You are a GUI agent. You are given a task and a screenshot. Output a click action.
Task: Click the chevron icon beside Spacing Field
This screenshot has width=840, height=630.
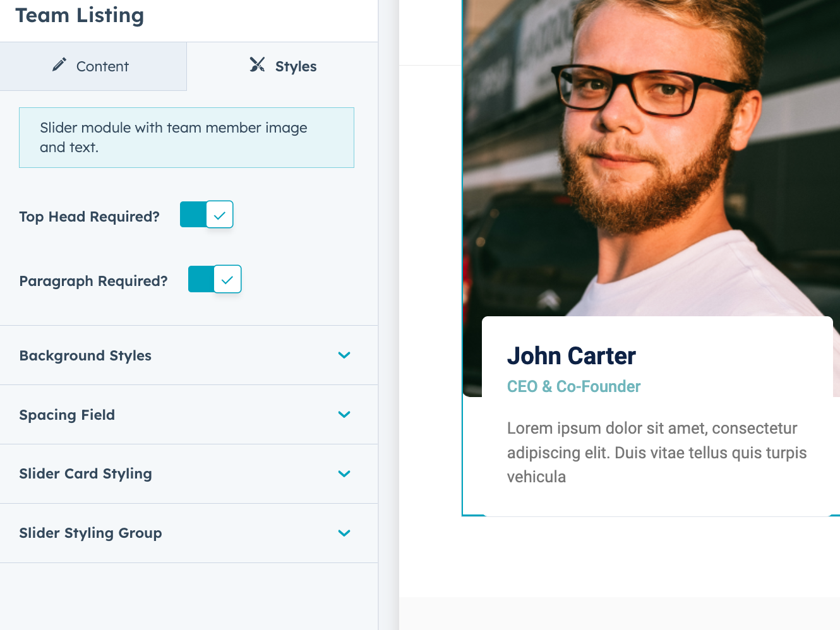[x=344, y=415]
